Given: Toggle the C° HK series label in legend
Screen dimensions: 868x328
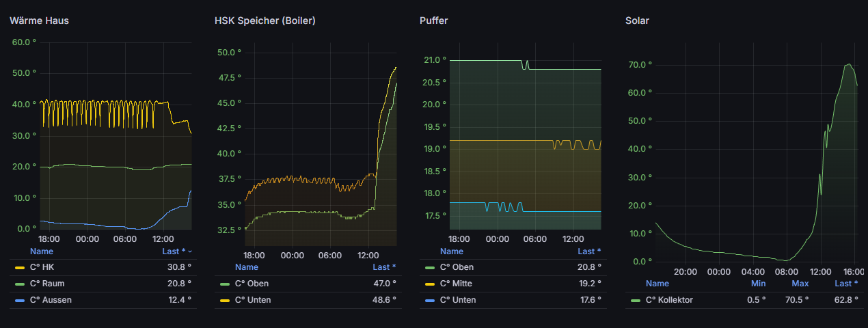Looking at the screenshot, I should (x=42, y=267).
